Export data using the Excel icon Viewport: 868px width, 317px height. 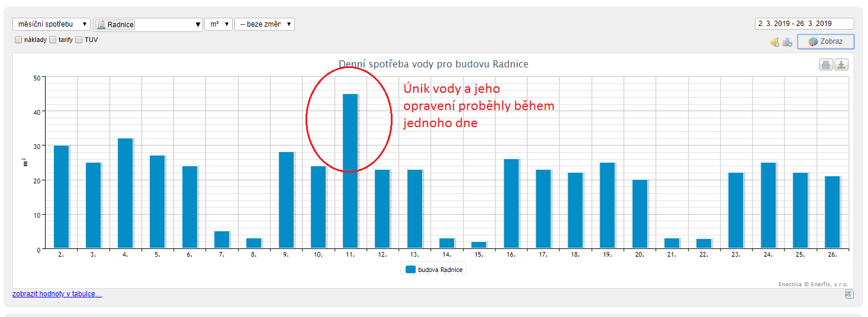(849, 294)
